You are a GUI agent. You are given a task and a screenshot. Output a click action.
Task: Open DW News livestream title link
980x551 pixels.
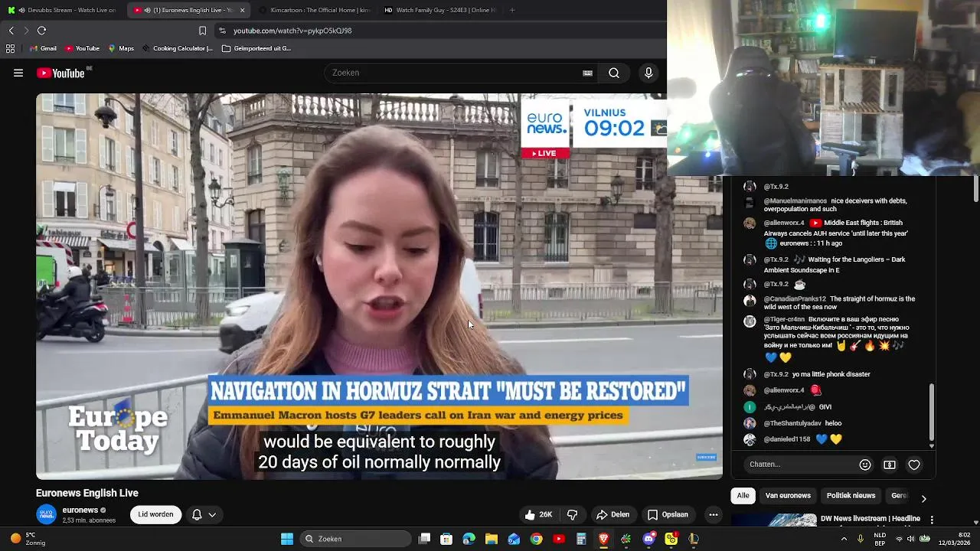[871, 519]
